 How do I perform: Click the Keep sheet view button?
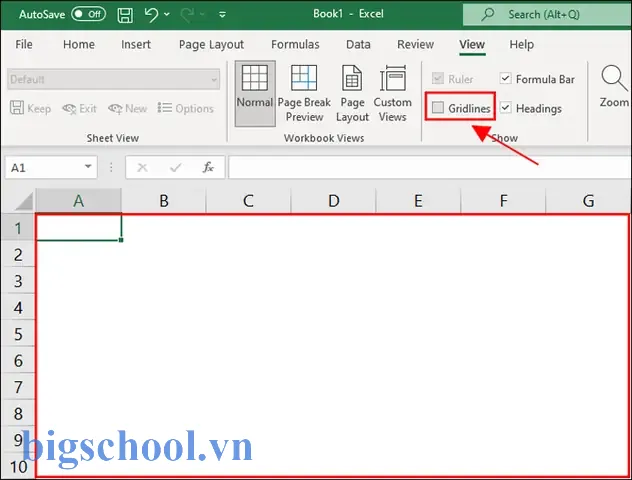coord(30,108)
